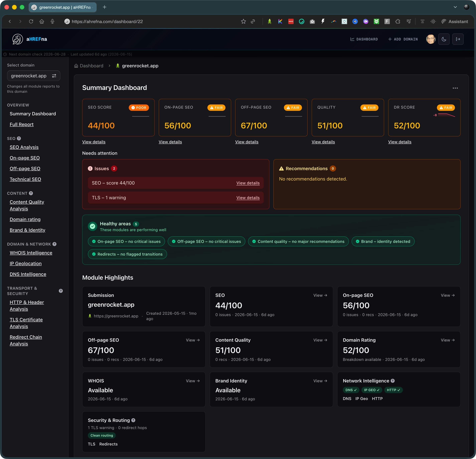Click View on On-page SEO module card
Screen dimensions: 476x459
pos(448,295)
